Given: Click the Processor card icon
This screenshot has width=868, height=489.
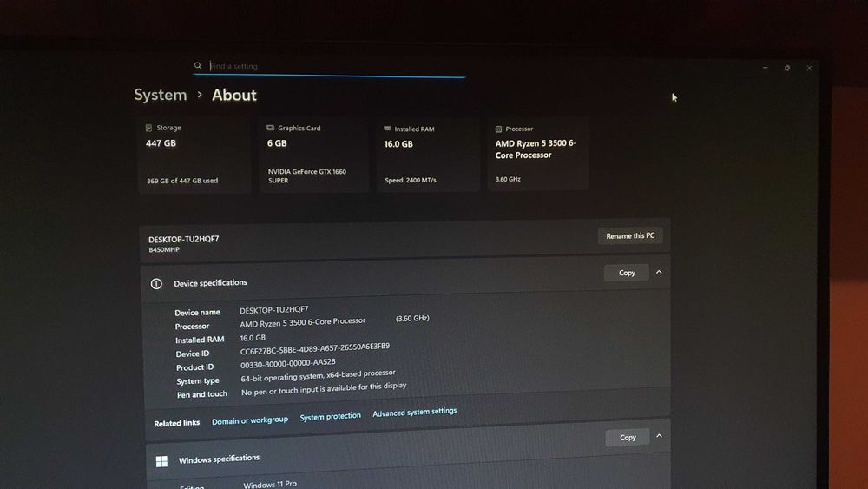Looking at the screenshot, I should [x=498, y=129].
